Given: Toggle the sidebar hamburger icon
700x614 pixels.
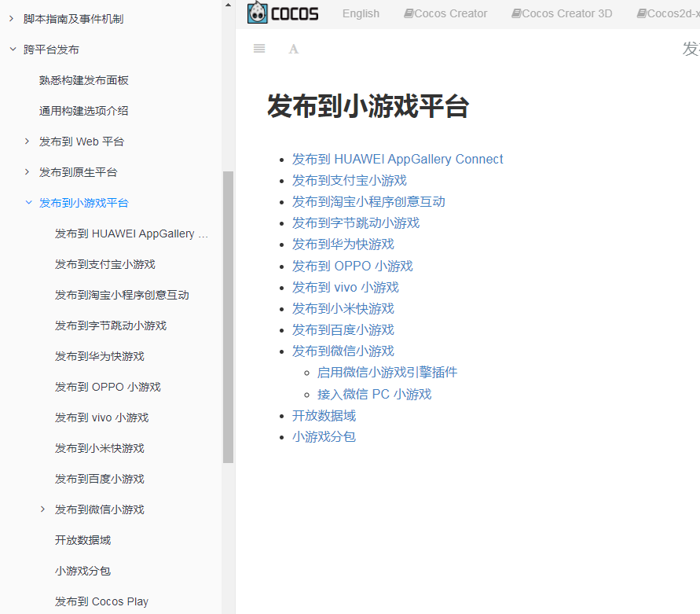Looking at the screenshot, I should point(259,49).
